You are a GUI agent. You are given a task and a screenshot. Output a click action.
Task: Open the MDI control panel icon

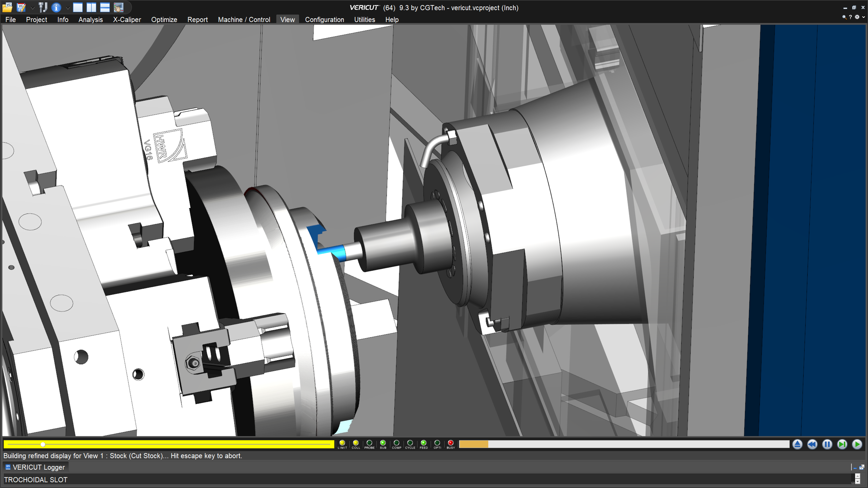coord(119,7)
